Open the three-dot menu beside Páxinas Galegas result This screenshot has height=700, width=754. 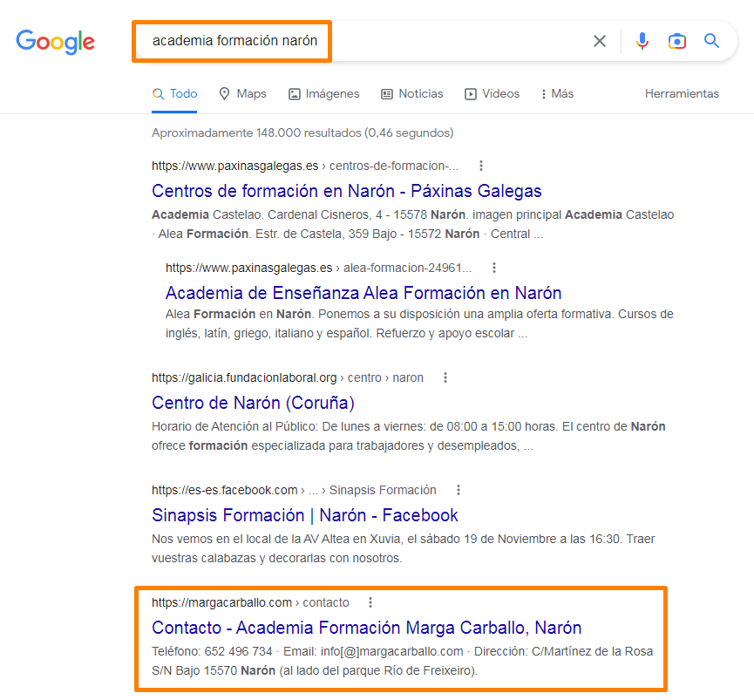point(481,165)
